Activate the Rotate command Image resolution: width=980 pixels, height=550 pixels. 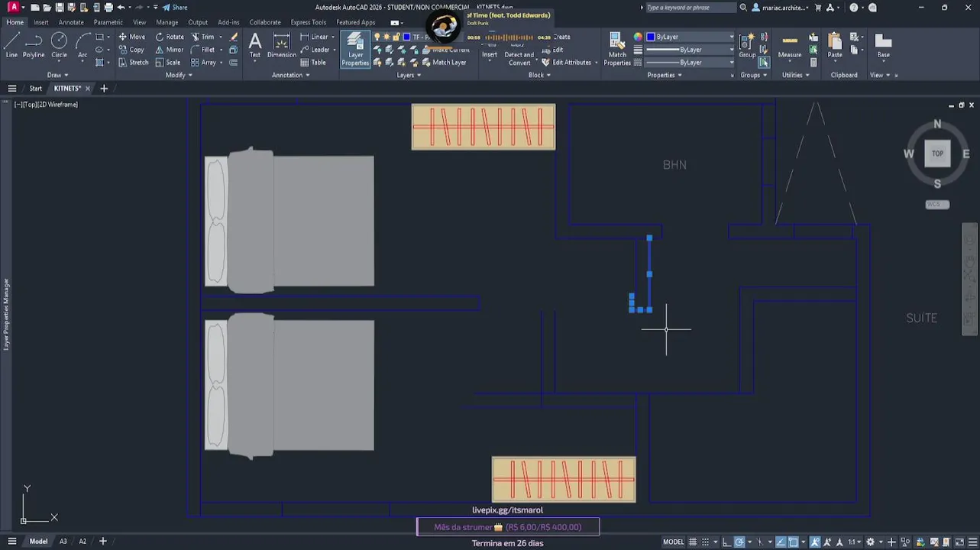point(170,37)
